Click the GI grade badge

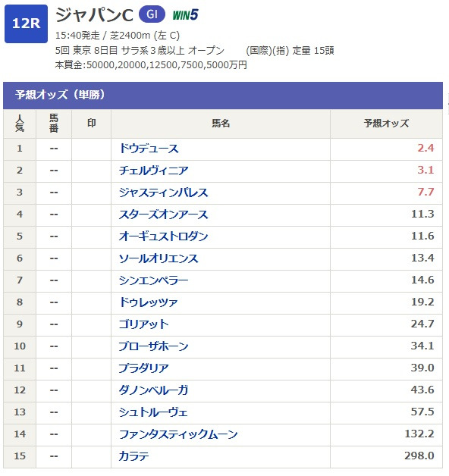coord(152,14)
